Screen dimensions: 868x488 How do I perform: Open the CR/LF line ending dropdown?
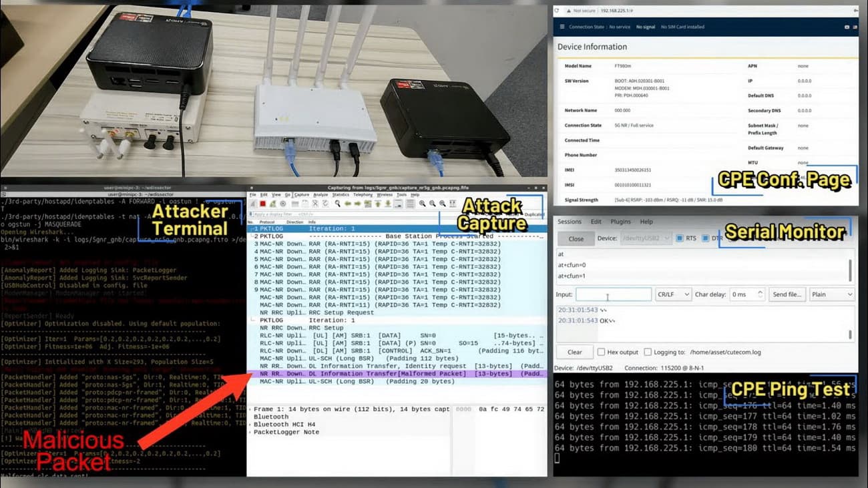click(672, 294)
